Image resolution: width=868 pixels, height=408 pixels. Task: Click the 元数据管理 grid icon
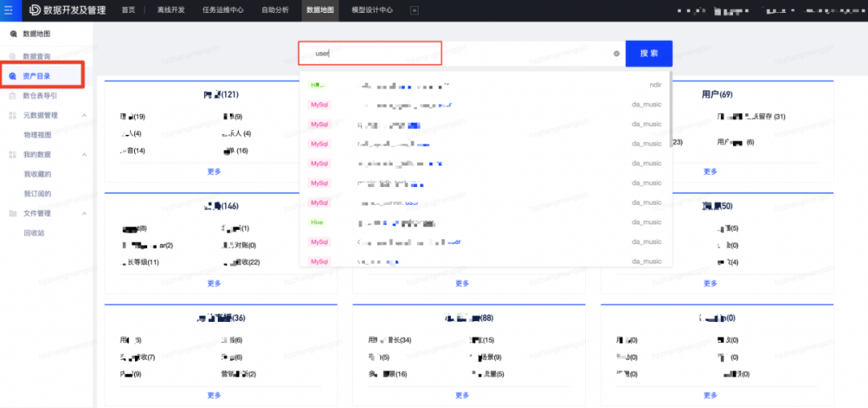[x=13, y=116]
